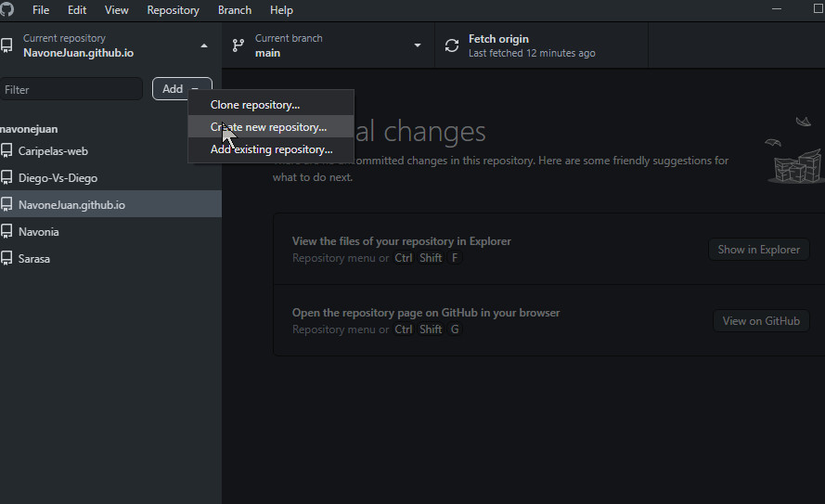Click the Show in Explorer button
This screenshot has width=825, height=504.
(x=759, y=250)
